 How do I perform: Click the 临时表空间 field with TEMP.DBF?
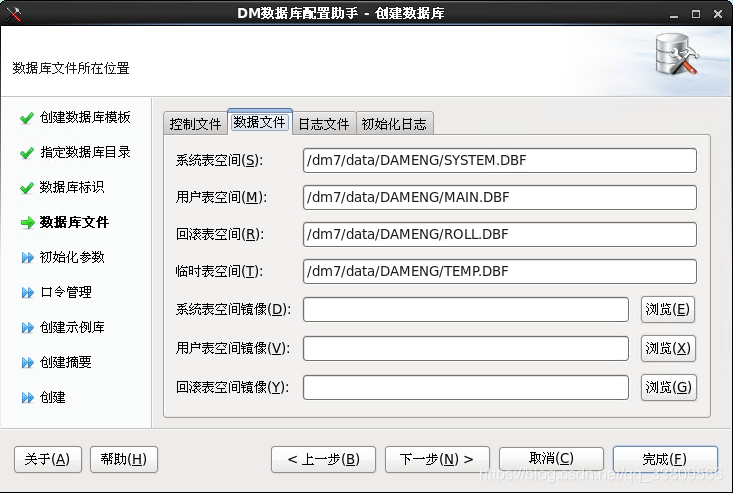pos(500,272)
